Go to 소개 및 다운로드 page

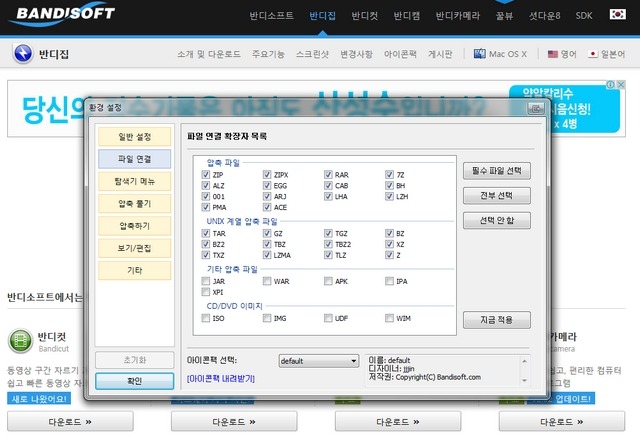click(209, 54)
